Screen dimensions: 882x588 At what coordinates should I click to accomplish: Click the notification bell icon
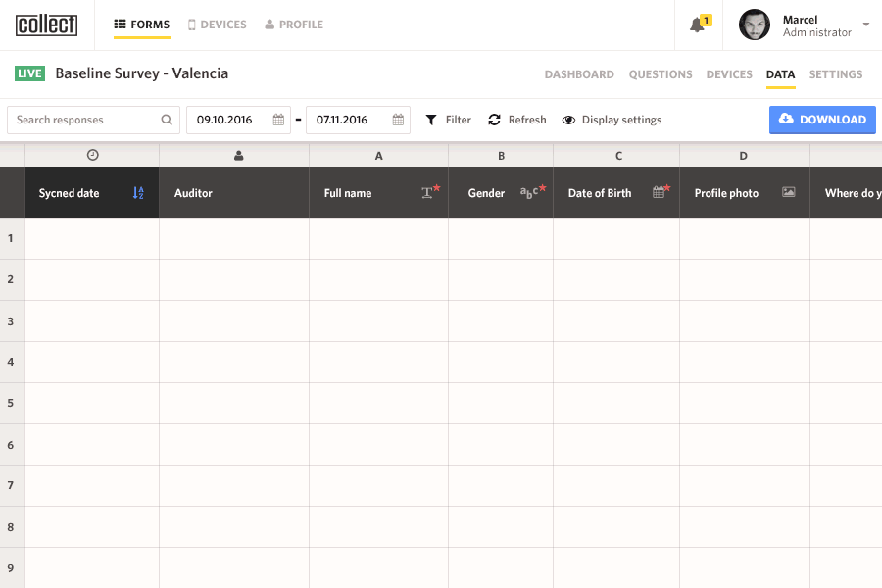(698, 25)
